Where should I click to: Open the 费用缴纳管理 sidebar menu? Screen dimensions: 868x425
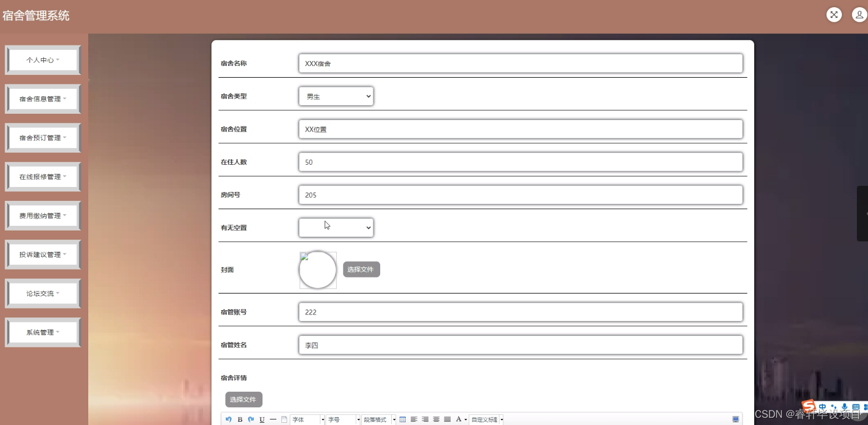click(43, 215)
